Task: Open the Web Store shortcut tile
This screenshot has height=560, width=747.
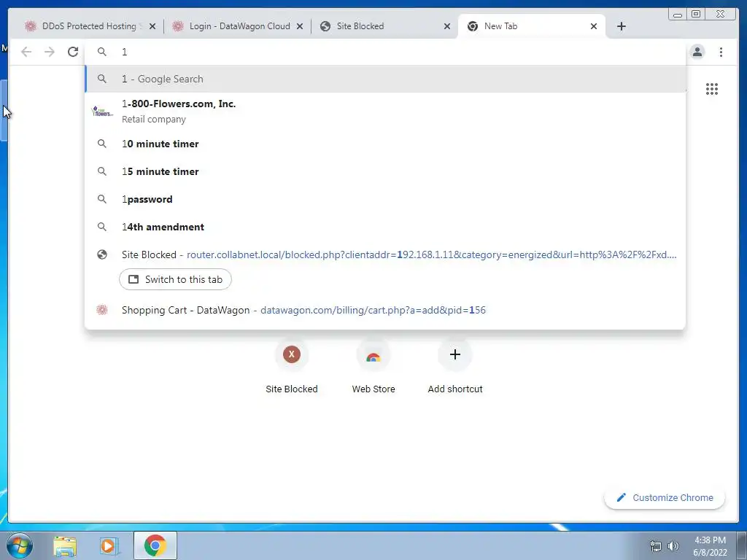Action: (373, 367)
